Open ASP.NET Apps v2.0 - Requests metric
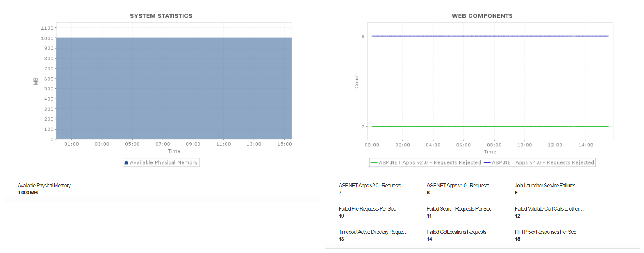The image size is (644, 253). point(372,186)
